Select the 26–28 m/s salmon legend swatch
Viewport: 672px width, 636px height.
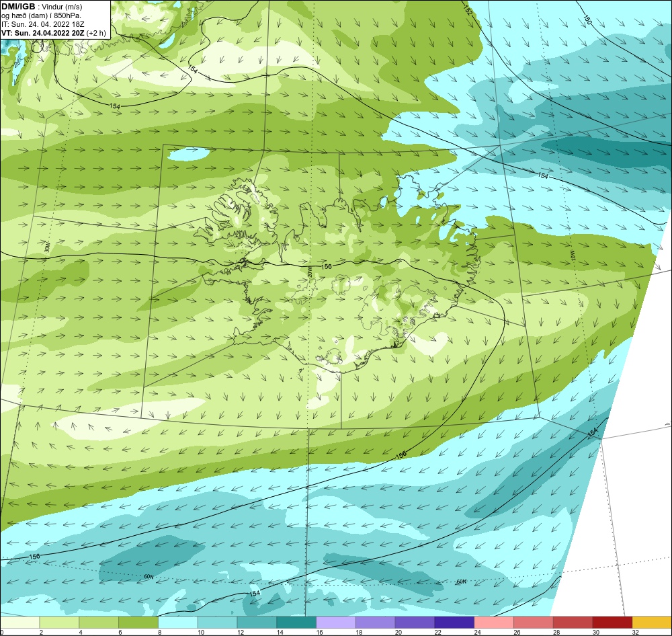tap(534, 623)
